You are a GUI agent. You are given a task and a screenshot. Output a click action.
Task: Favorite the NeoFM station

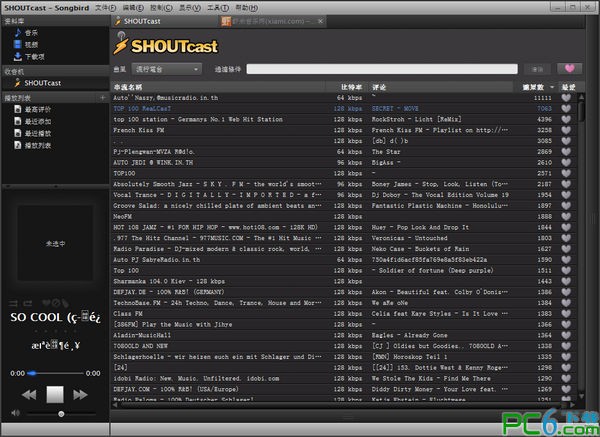[566, 217]
